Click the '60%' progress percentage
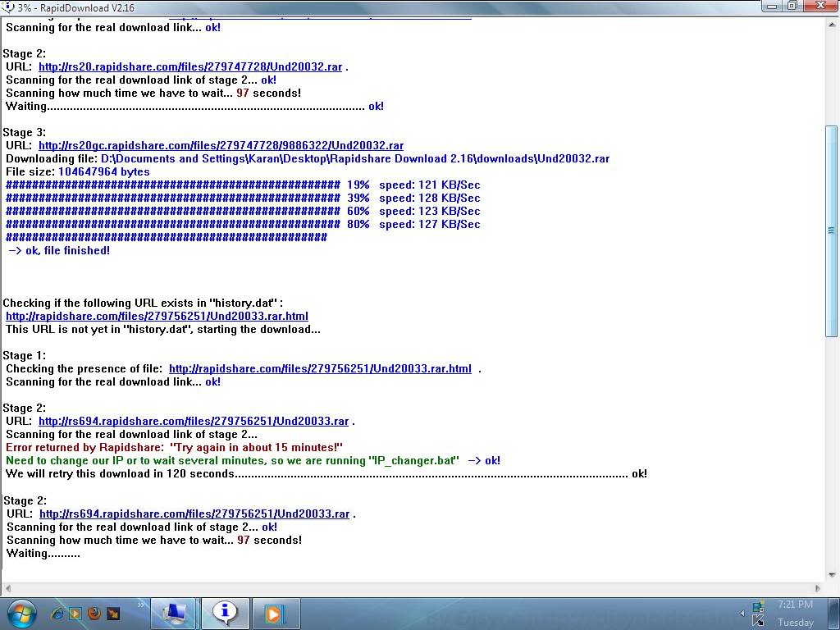Screen dimensions: 840x630 coord(358,212)
